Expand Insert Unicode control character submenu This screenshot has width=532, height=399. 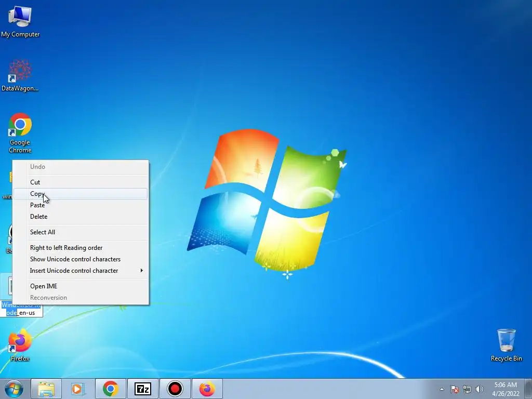81,270
